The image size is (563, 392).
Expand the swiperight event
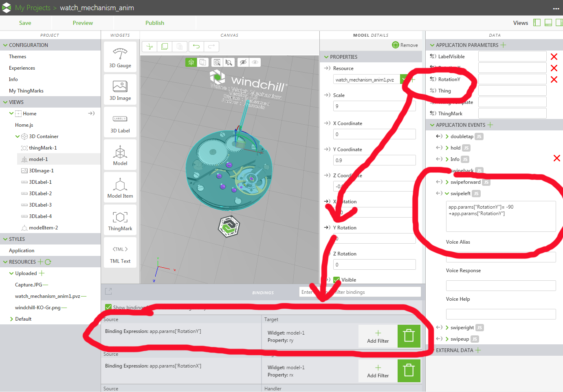click(x=447, y=328)
